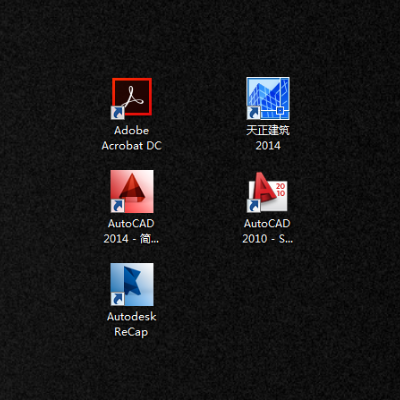Click the 'Autodesk' label text
This screenshot has height=400, width=400.
click(x=132, y=316)
